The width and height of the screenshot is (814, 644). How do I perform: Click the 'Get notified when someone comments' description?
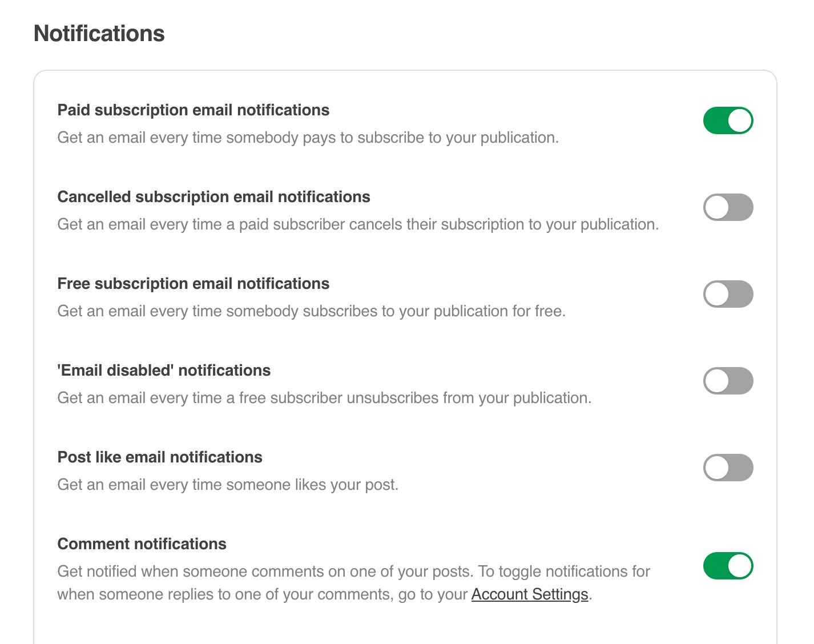point(353,571)
